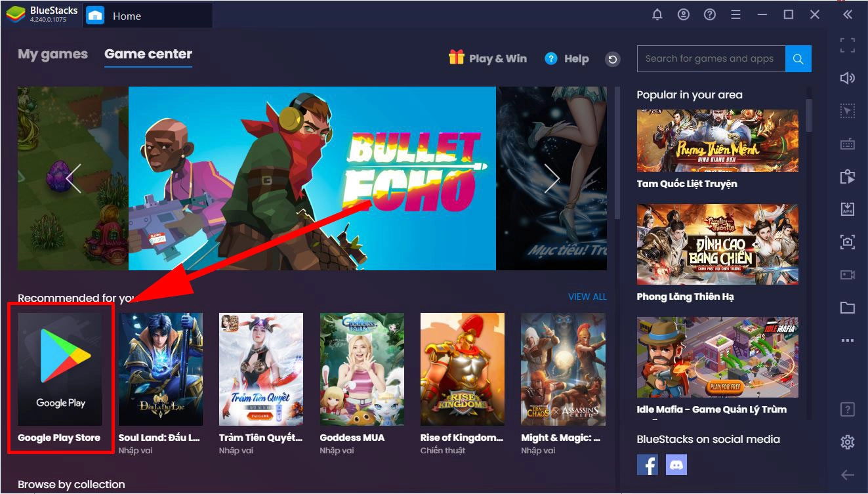Click the record video icon in sidebar
This screenshot has height=494, width=868.
click(x=848, y=275)
